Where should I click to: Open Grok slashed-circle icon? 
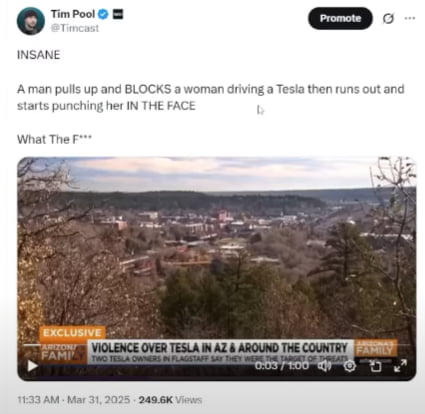point(388,19)
